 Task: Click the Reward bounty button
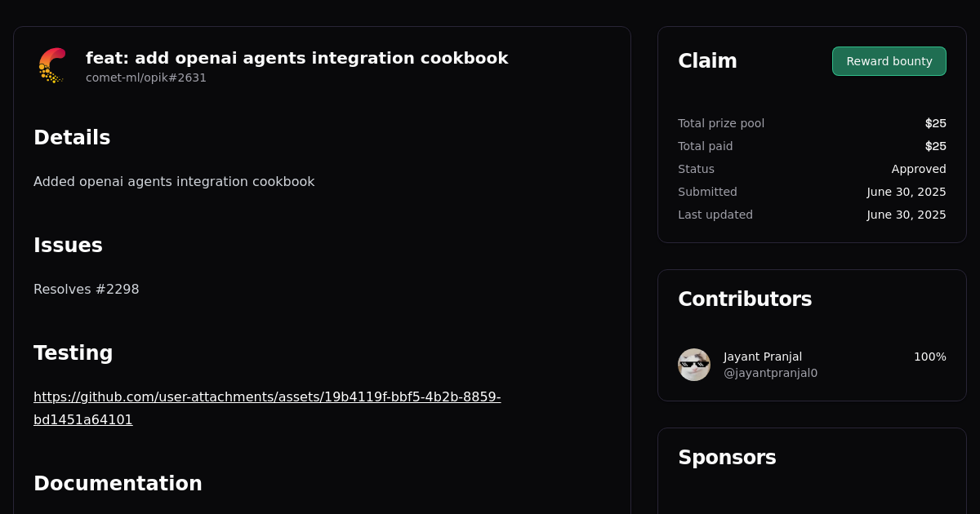coord(889,60)
